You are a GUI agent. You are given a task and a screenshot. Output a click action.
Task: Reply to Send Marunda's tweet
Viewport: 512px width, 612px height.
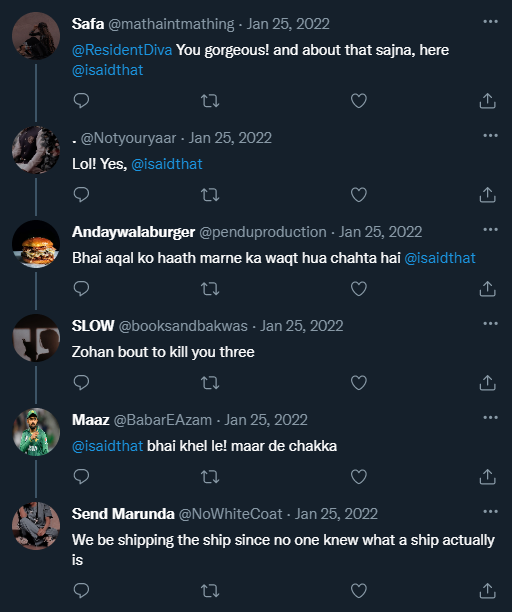click(81, 591)
